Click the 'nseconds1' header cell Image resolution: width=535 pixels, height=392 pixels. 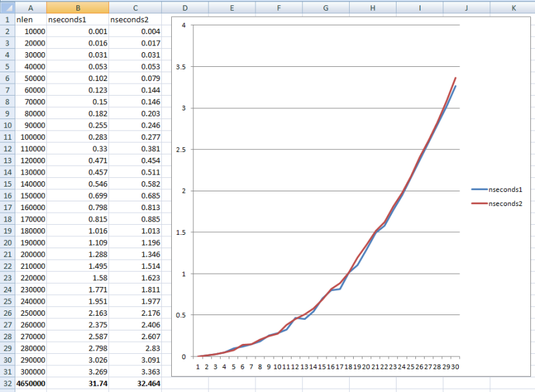coord(78,19)
